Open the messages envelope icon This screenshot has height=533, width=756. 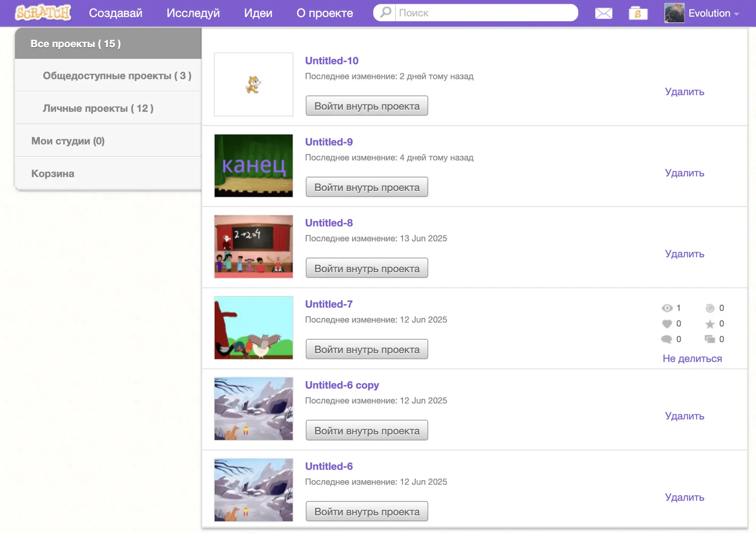[x=604, y=14]
